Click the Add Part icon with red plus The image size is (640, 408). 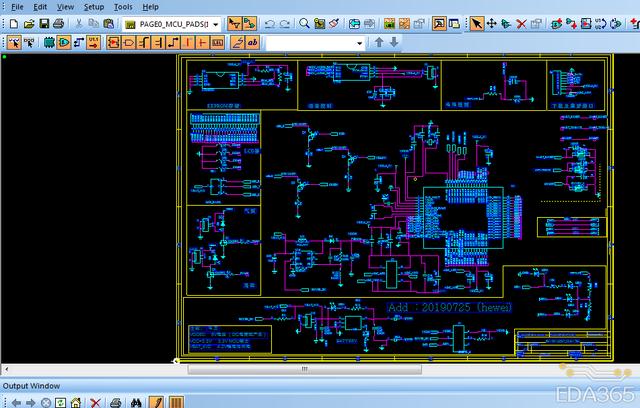(556, 24)
